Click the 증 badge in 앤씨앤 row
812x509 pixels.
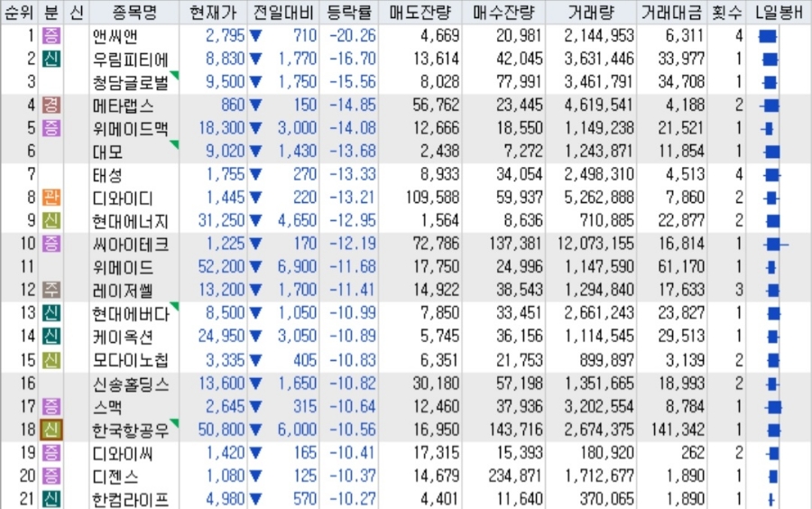tap(51, 36)
